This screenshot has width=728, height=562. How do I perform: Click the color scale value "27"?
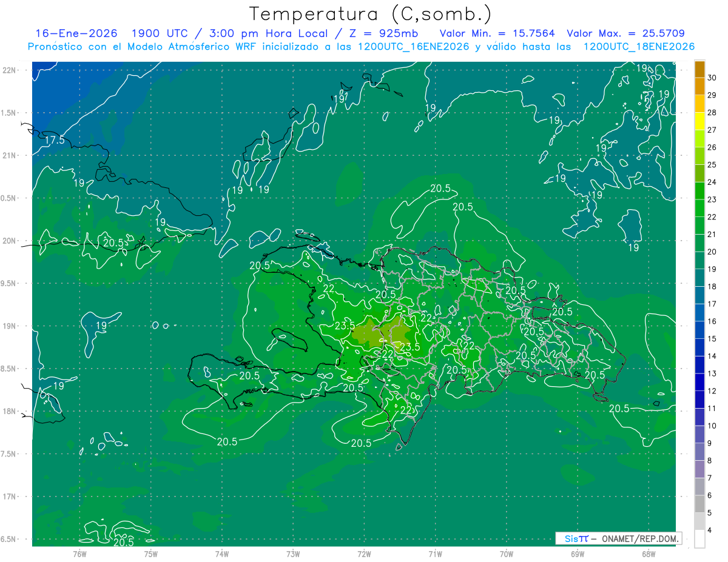(712, 130)
